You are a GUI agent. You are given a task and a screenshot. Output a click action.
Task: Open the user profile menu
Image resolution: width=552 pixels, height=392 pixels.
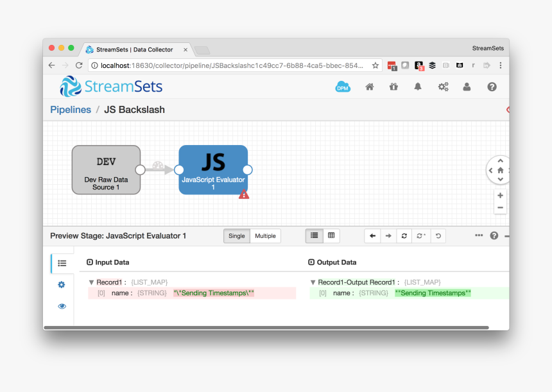coord(467,87)
